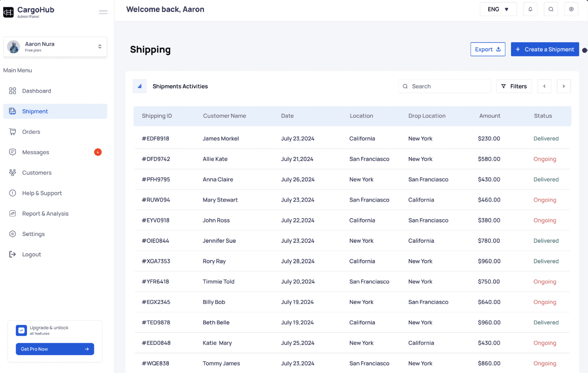Click the Export button
This screenshot has height=373, width=588.
pos(488,49)
